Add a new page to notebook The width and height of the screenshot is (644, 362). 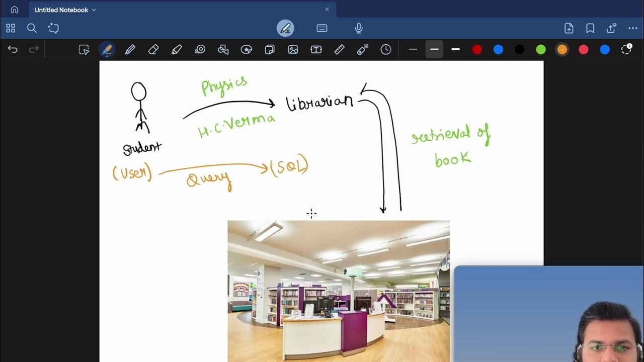pyautogui.click(x=569, y=28)
